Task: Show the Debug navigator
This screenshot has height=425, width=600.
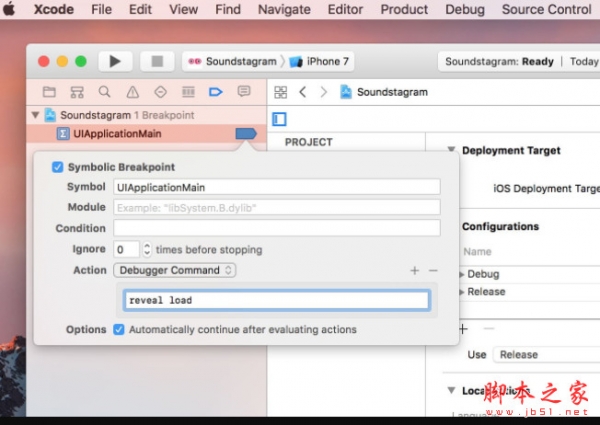Action: click(188, 92)
